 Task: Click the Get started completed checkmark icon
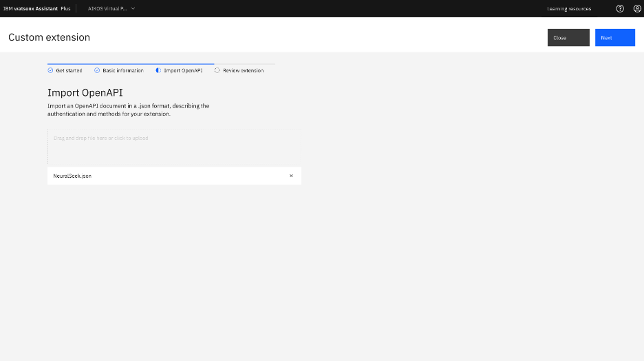(50, 70)
